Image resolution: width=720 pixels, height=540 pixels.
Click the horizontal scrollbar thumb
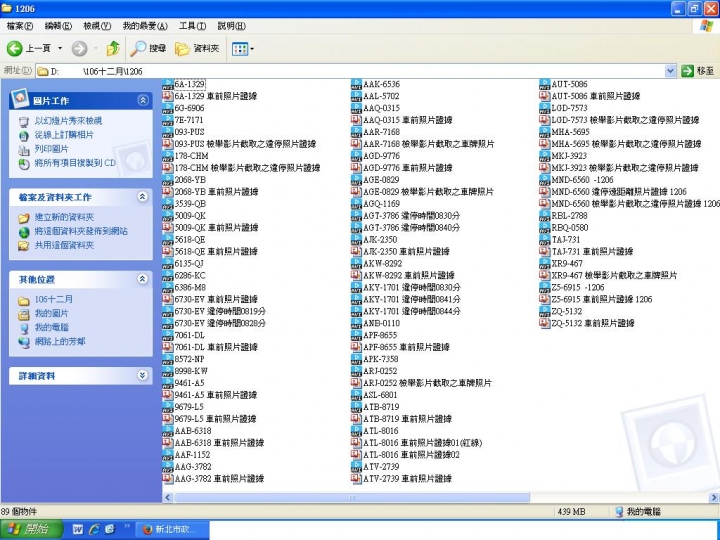tap(352, 498)
